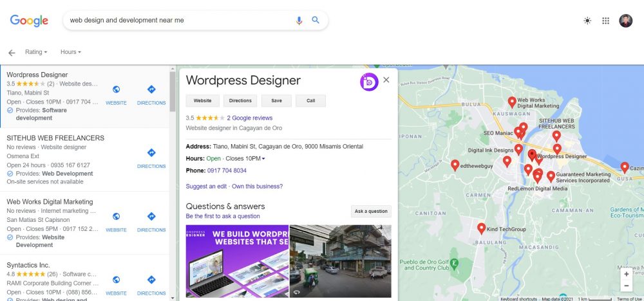Close the Wordpress Designer details panel
Screen dimensions: 644x301
pyautogui.click(x=386, y=80)
